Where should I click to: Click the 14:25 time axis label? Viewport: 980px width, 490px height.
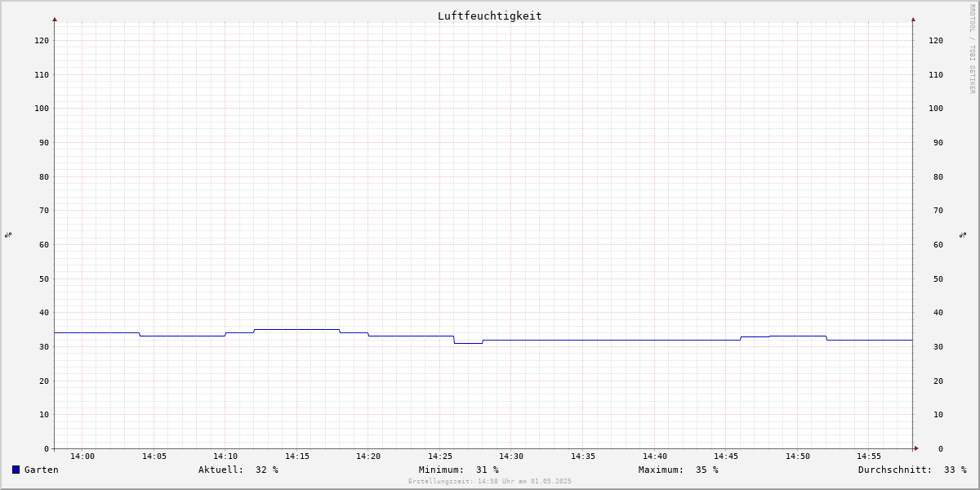[x=440, y=456]
